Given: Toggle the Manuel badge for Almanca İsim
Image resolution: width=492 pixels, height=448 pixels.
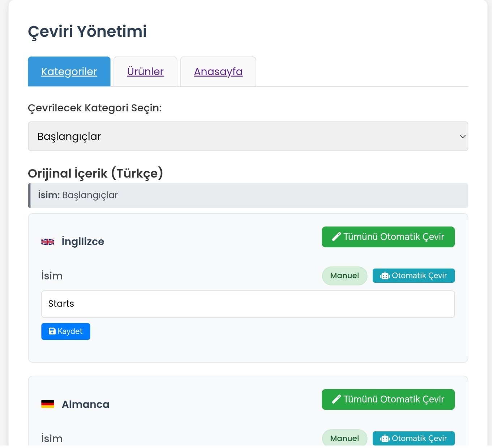Looking at the screenshot, I should coord(345,438).
